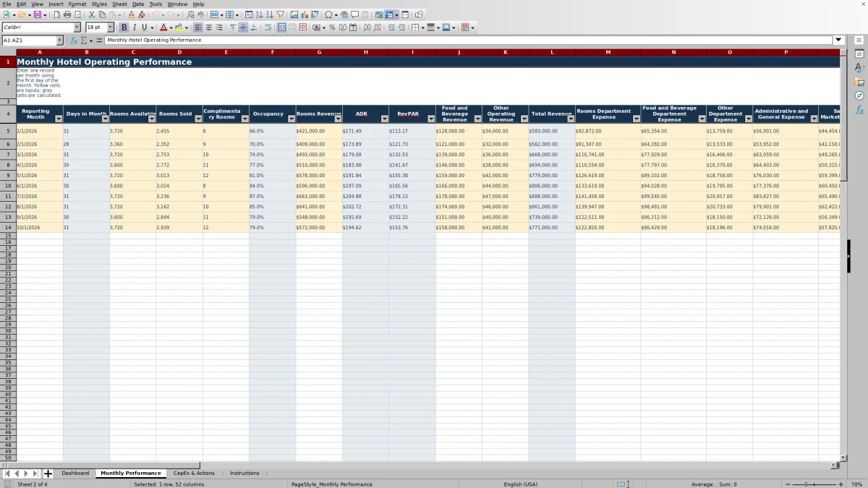This screenshot has width=868, height=488.
Task: Open filter dropdown on Rooms Sold column
Action: pos(198,119)
